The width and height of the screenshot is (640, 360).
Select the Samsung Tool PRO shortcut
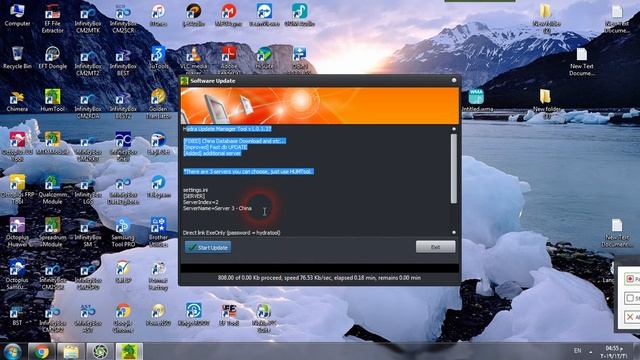[123, 231]
